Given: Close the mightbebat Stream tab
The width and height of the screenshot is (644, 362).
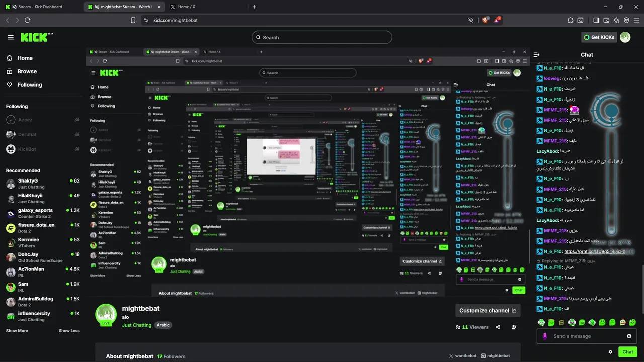Looking at the screenshot, I should (158, 7).
